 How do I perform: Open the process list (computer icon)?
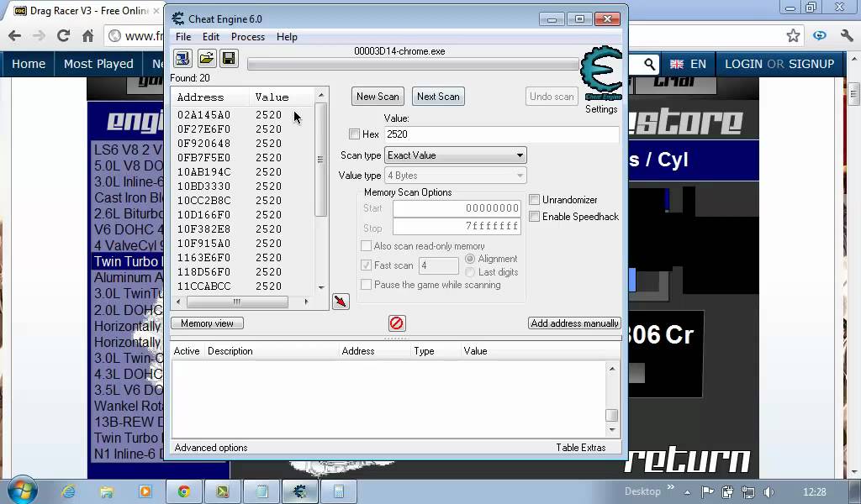[x=182, y=58]
